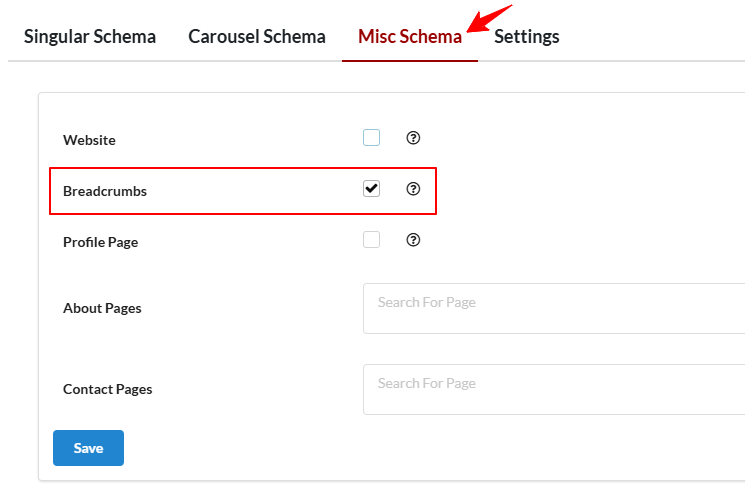Uncheck the Breadcrumbs checkbox
This screenshot has width=745, height=498.
[x=371, y=189]
